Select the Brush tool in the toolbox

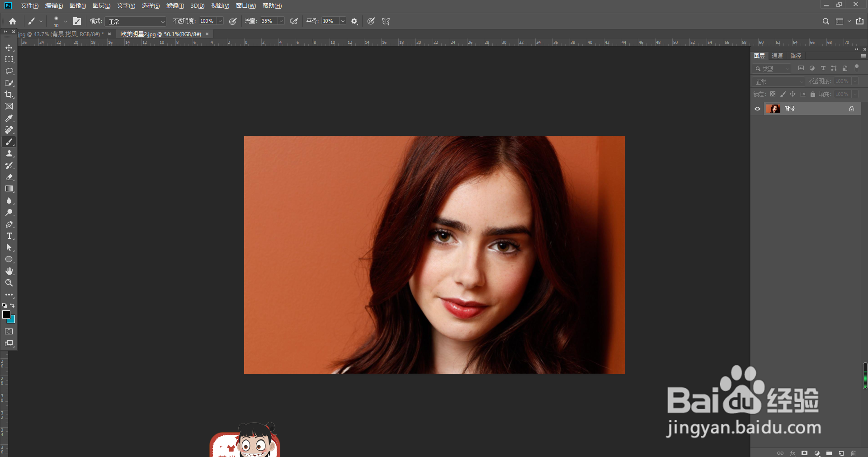[x=9, y=142]
